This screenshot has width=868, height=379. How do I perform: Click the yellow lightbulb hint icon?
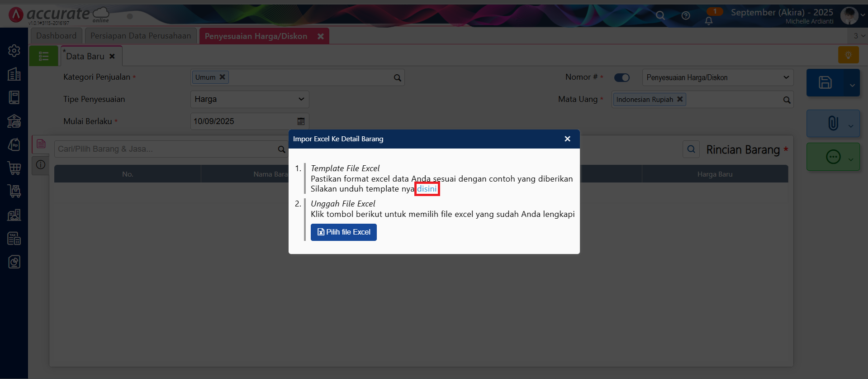pos(848,55)
